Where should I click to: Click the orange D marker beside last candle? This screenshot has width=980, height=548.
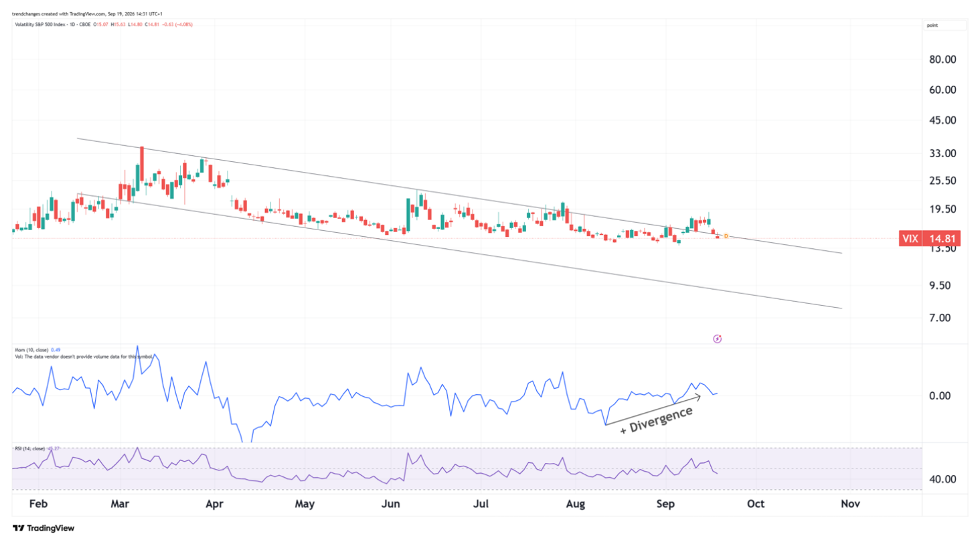pos(726,236)
